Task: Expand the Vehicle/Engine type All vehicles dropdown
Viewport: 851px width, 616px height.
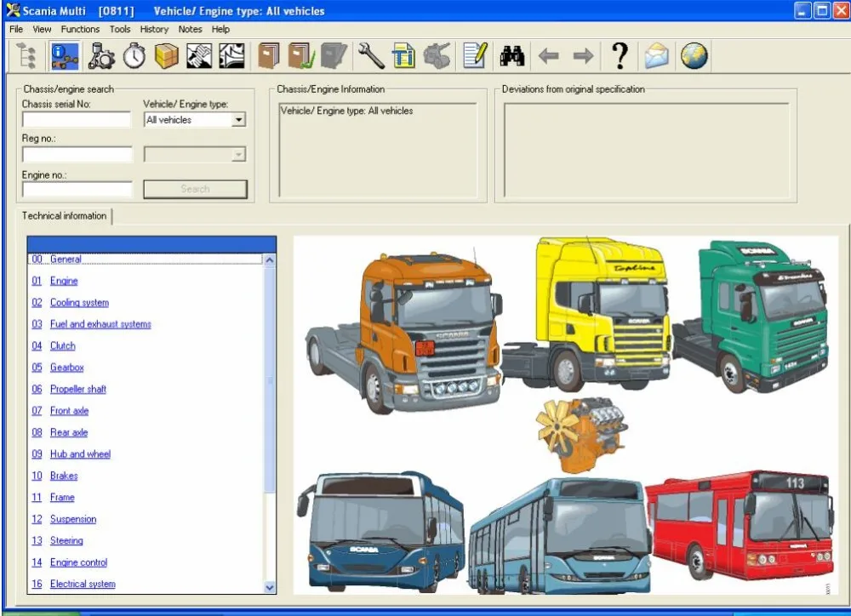Action: pyautogui.click(x=238, y=120)
